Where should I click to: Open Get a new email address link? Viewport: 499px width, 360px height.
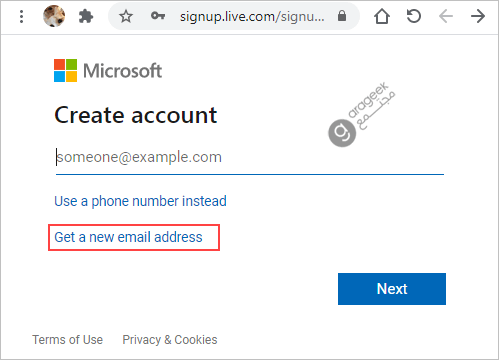(x=128, y=237)
